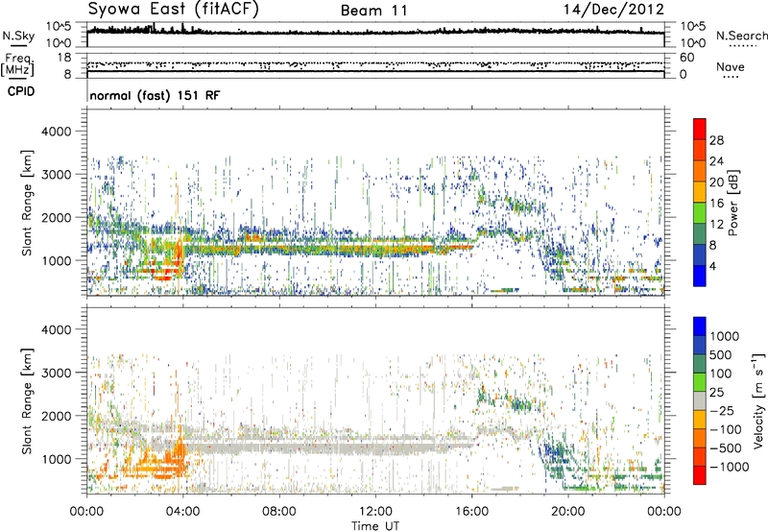
Task: Click inside the sky noise strip plot
Action: [x=375, y=35]
